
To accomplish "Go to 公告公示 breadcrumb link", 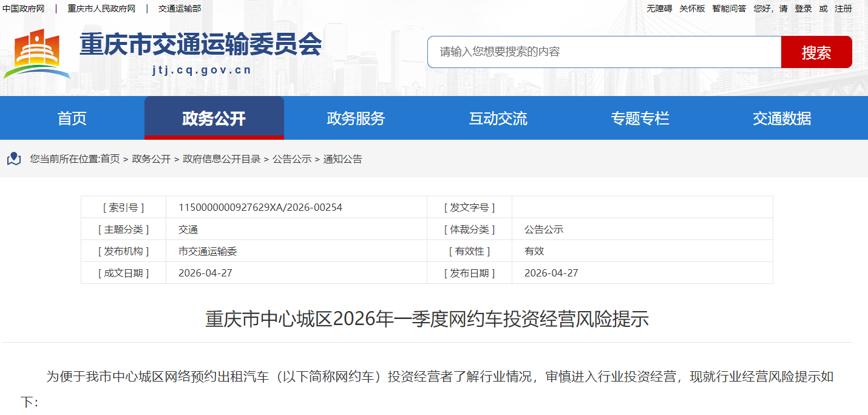I will coord(291,159).
